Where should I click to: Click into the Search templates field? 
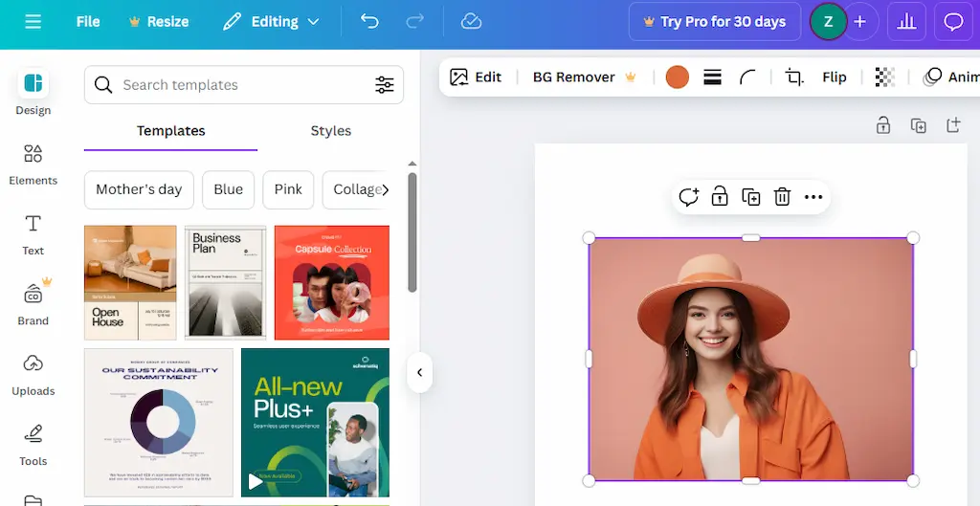[244, 85]
